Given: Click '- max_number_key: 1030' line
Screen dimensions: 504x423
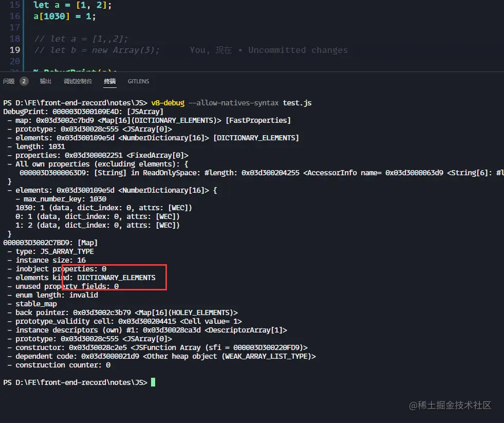Looking at the screenshot, I should pos(61,199).
